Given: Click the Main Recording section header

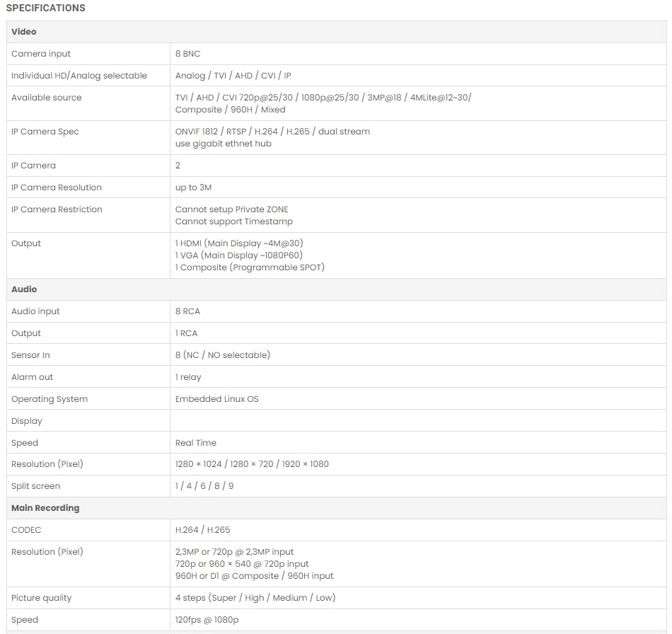Looking at the screenshot, I should click(x=45, y=508).
